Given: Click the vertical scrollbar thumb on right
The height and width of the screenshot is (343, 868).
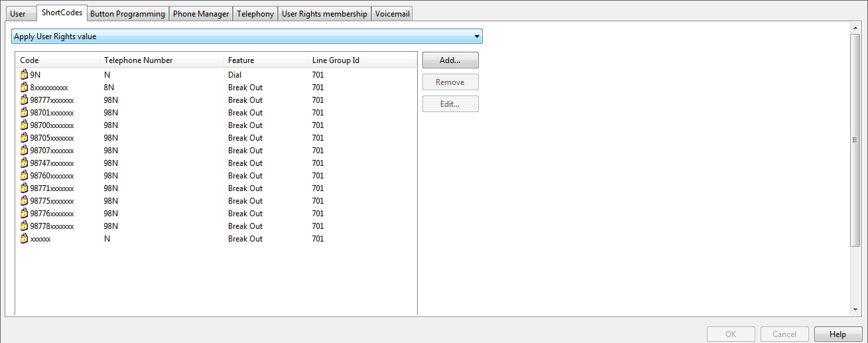Looking at the screenshot, I should (855, 139).
